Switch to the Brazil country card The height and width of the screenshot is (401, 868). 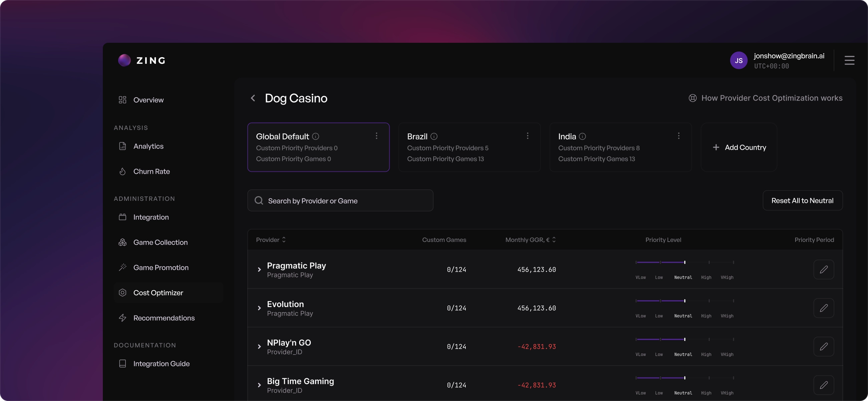(x=469, y=147)
